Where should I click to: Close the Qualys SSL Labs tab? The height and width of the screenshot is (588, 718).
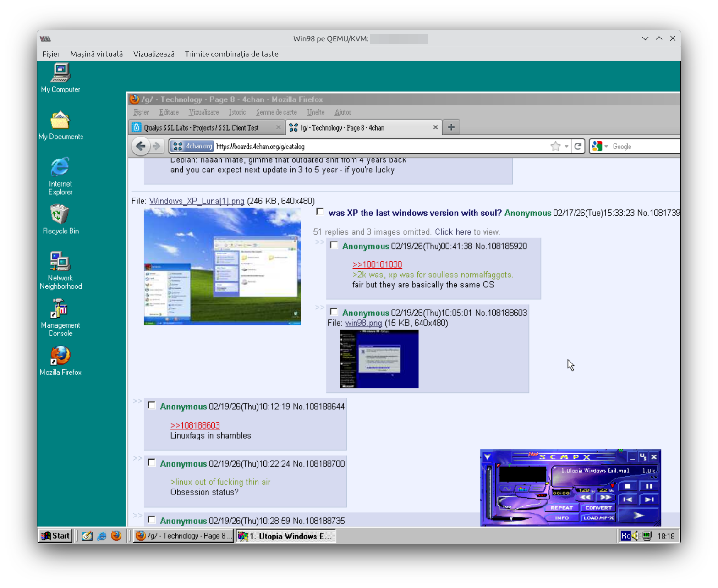(x=278, y=127)
